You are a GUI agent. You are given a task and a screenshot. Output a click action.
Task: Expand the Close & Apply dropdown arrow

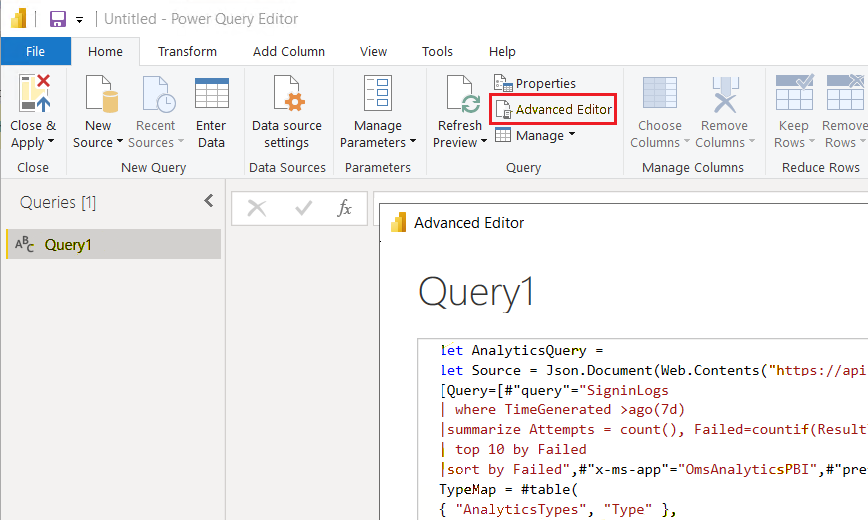coord(49,143)
